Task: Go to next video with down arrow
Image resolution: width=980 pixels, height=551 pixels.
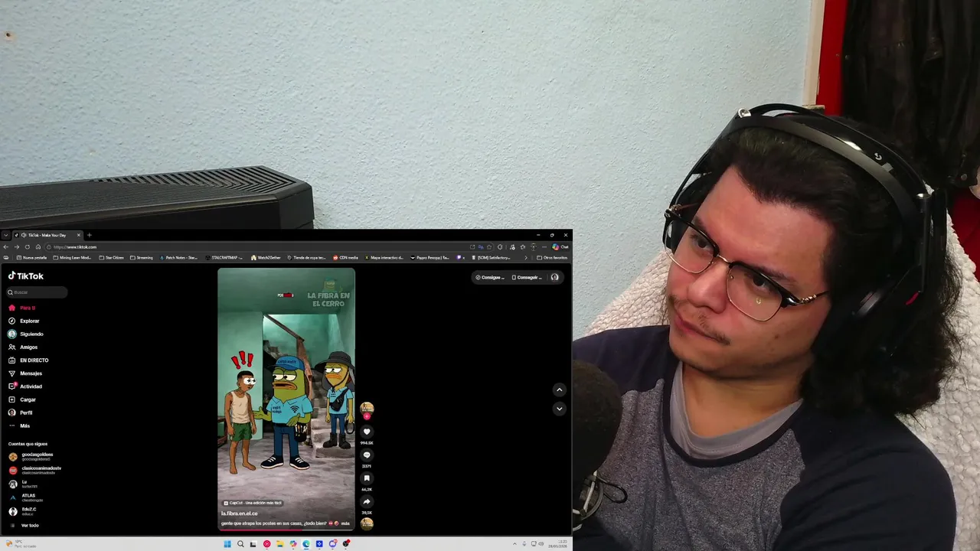Action: pyautogui.click(x=559, y=409)
